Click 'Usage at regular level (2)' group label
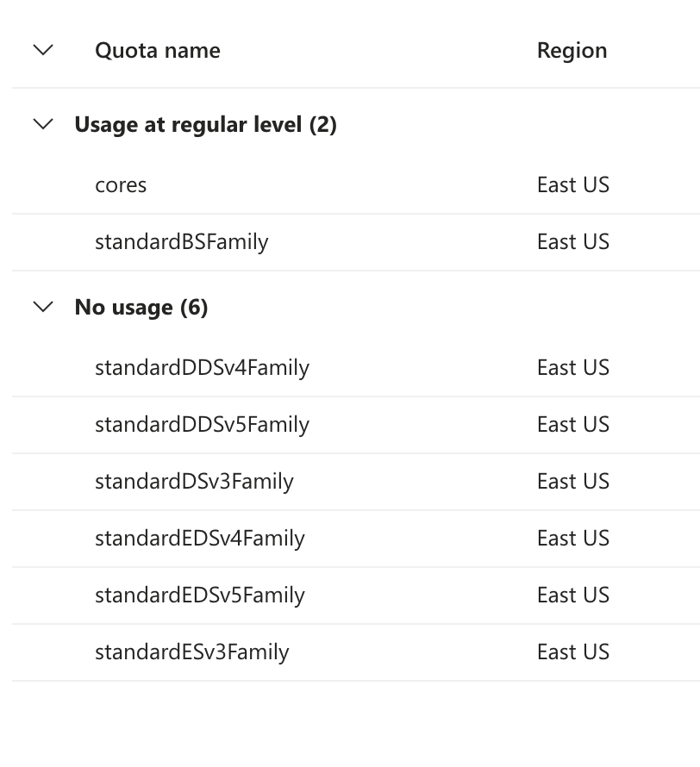The height and width of the screenshot is (767, 700). click(205, 125)
